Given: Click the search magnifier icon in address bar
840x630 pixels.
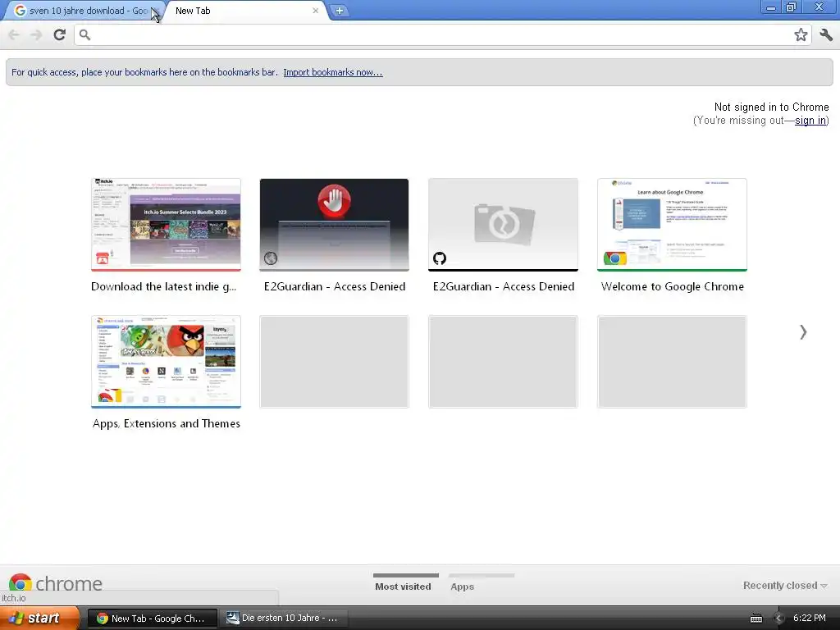Looking at the screenshot, I should coord(84,34).
